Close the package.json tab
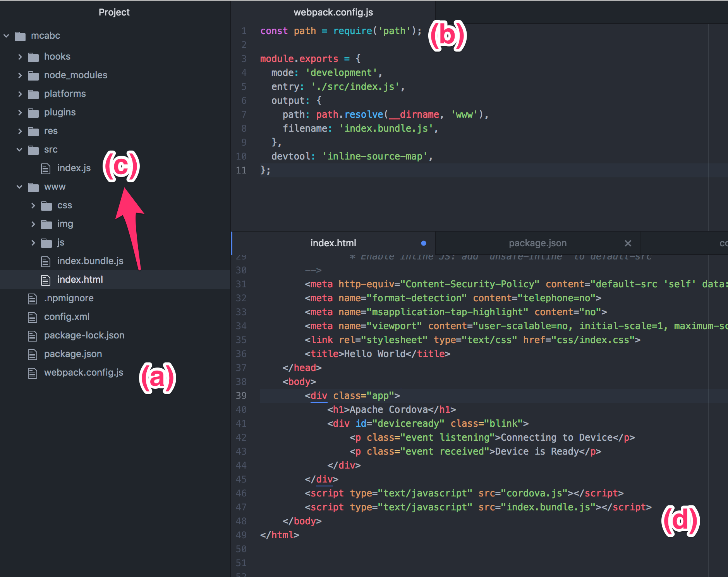The width and height of the screenshot is (728, 577). pyautogui.click(x=628, y=243)
